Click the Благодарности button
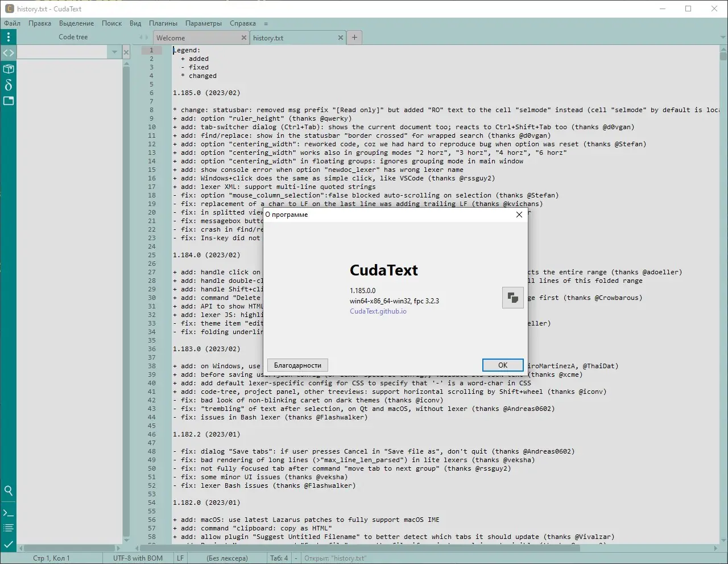 click(297, 365)
